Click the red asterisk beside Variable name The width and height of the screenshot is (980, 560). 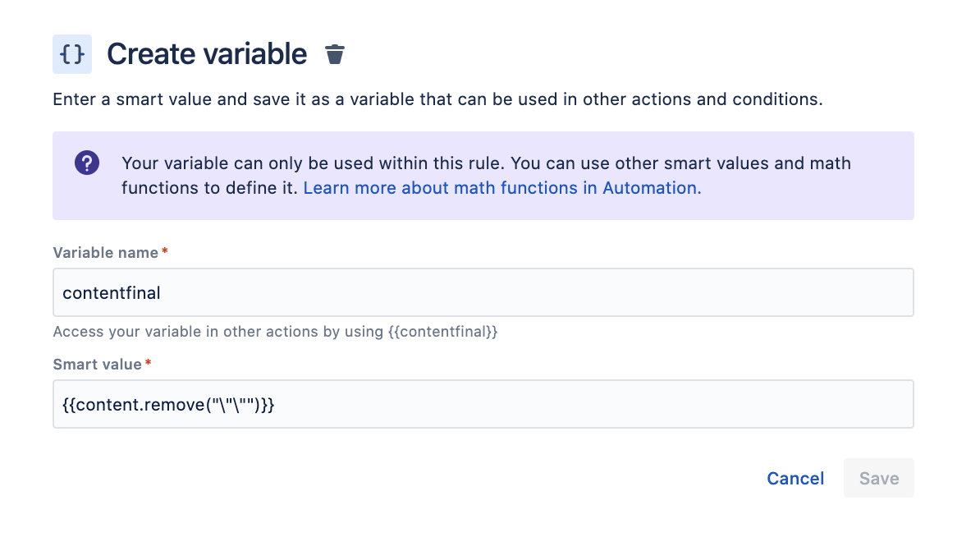click(x=165, y=253)
